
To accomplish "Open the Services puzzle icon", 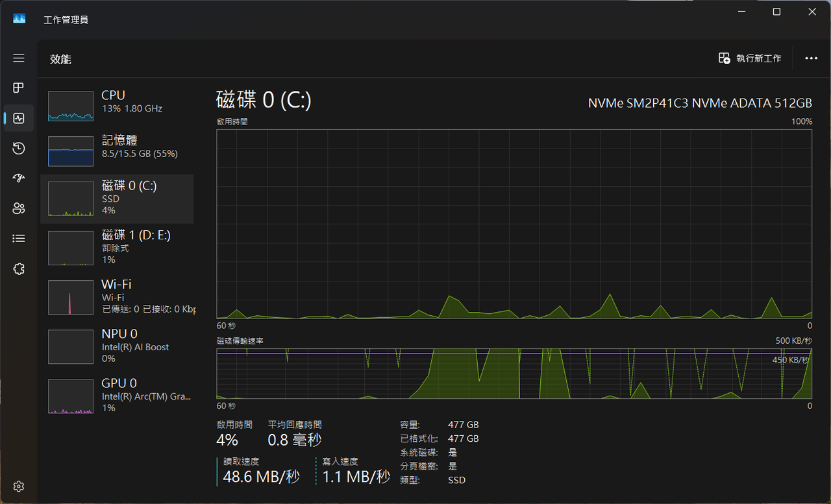I will click(x=19, y=269).
